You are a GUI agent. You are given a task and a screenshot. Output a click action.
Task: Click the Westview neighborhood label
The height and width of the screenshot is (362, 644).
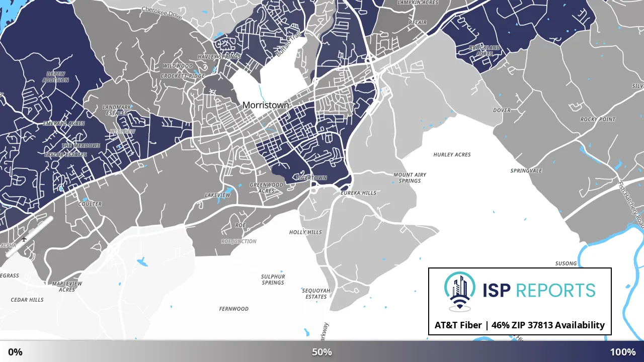click(x=123, y=131)
